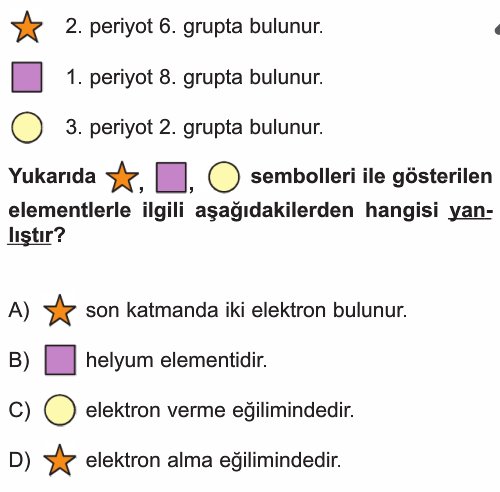Click the underlined word 'yanlıştır'

point(470,211)
